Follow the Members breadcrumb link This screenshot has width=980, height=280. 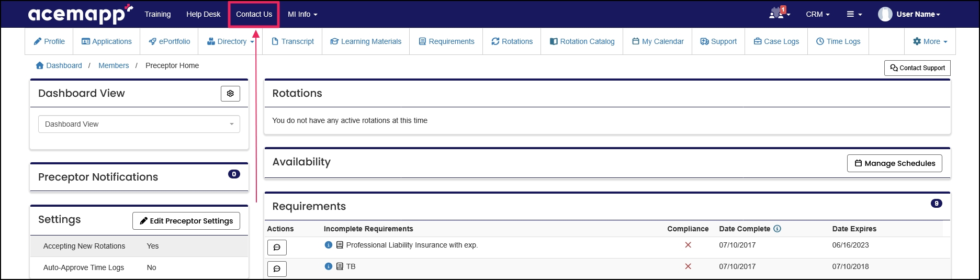click(114, 65)
